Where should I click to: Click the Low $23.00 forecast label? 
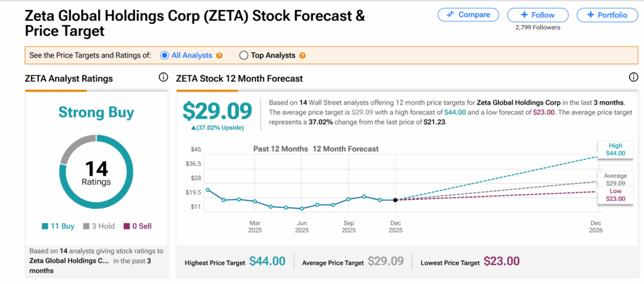point(615,195)
